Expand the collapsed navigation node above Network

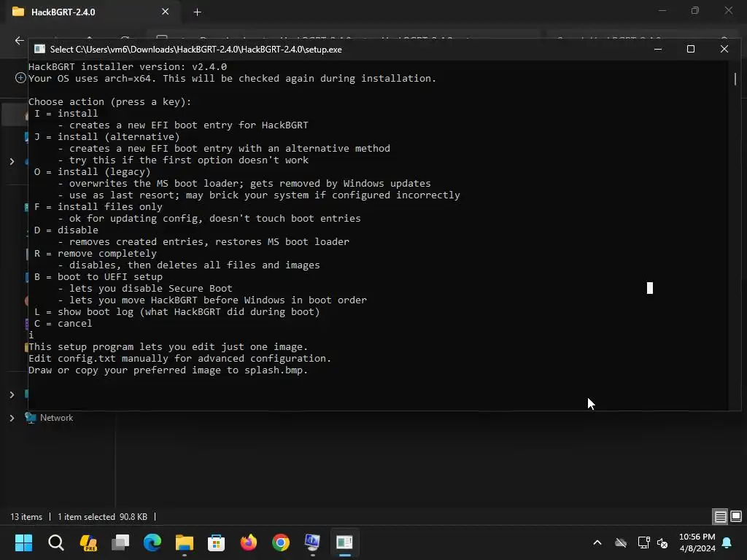[x=12, y=394]
